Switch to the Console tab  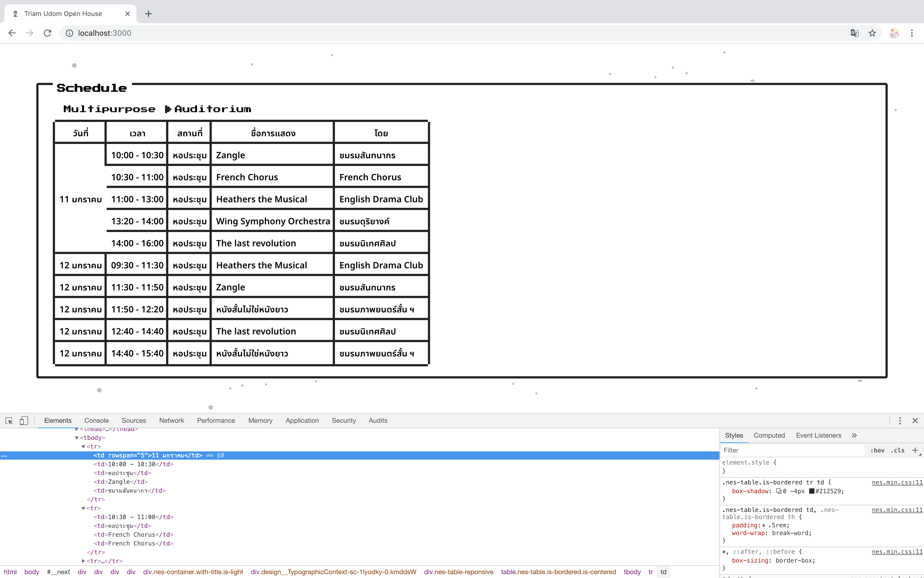click(x=97, y=421)
